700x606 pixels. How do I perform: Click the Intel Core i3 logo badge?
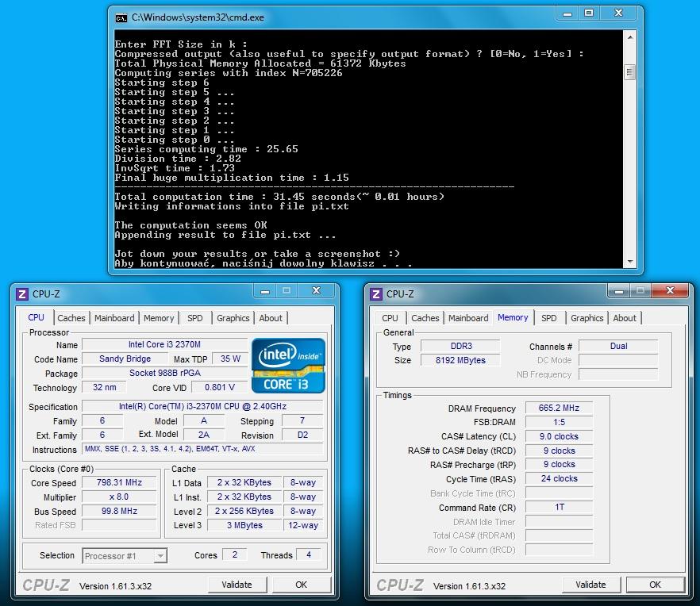pyautogui.click(x=288, y=366)
